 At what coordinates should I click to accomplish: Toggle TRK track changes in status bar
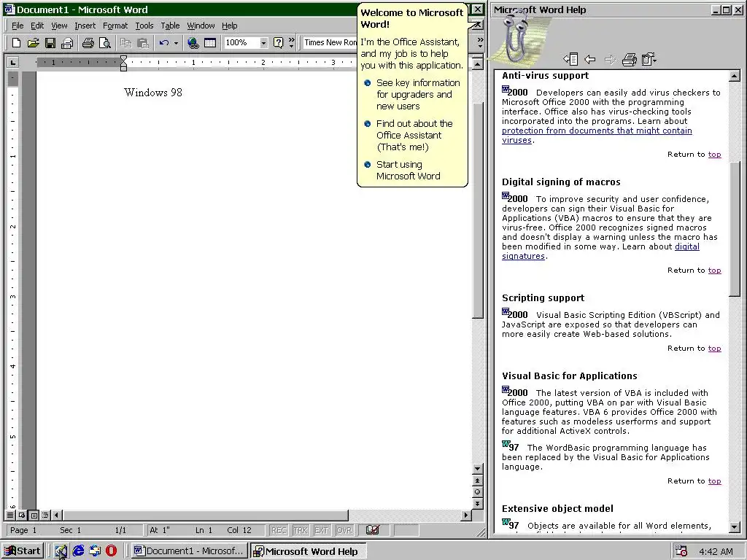tap(300, 530)
